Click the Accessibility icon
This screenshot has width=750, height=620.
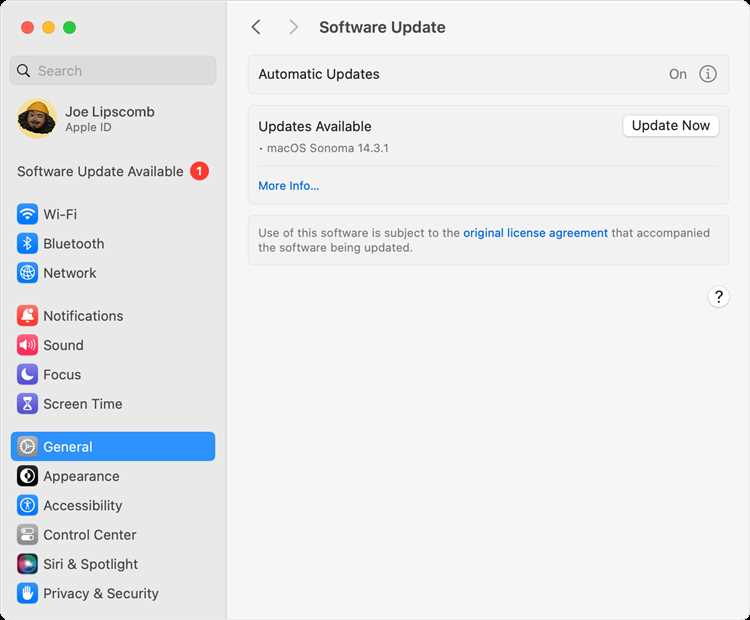27,505
